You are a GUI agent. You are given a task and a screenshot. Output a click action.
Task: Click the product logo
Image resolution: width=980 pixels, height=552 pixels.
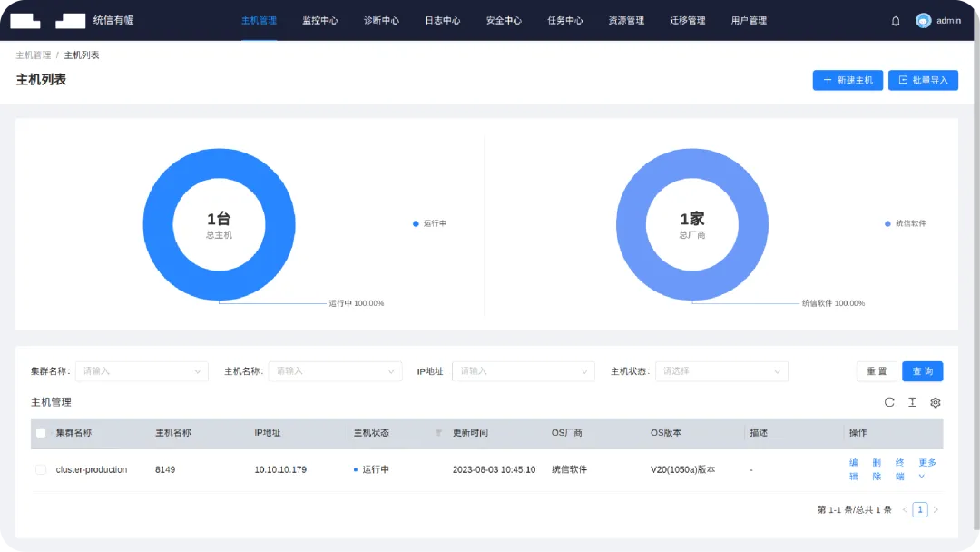(48, 21)
